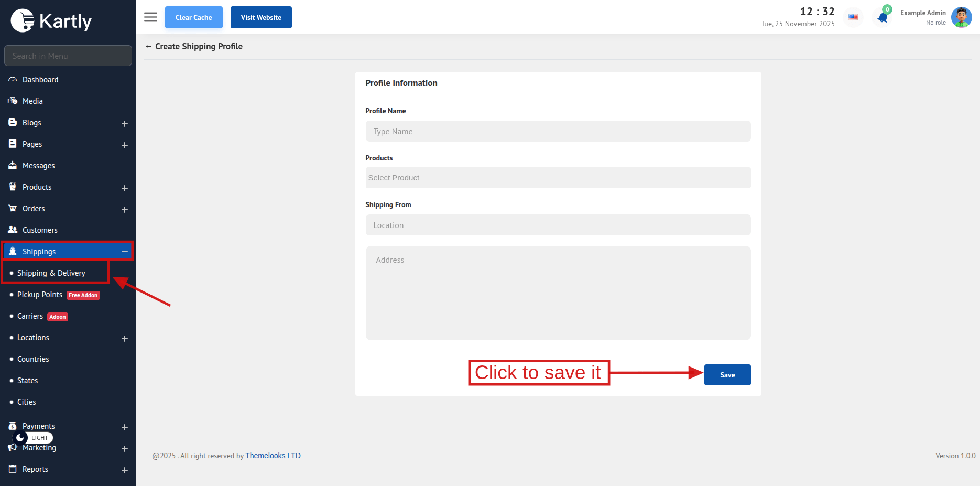Open the Example Admin avatar

click(x=961, y=17)
